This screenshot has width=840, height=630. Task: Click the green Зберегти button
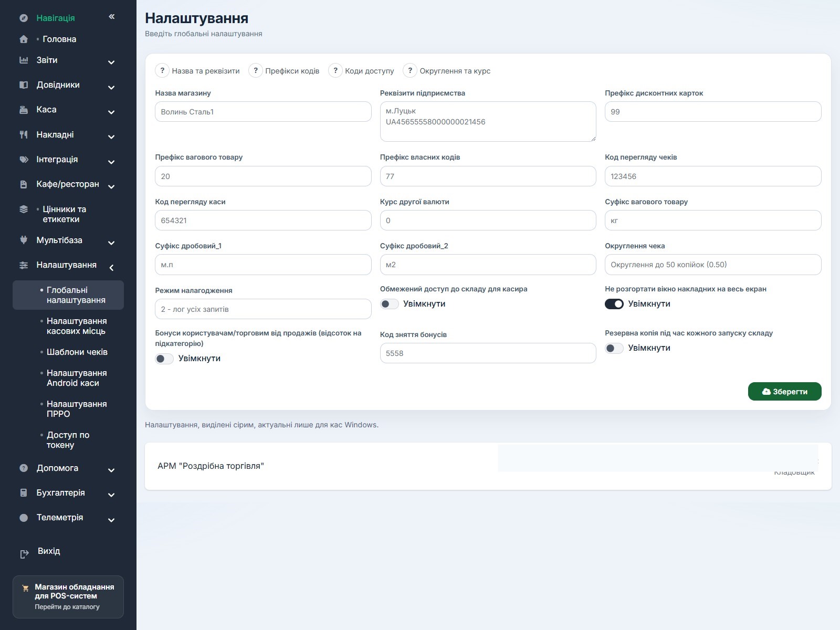tap(784, 392)
